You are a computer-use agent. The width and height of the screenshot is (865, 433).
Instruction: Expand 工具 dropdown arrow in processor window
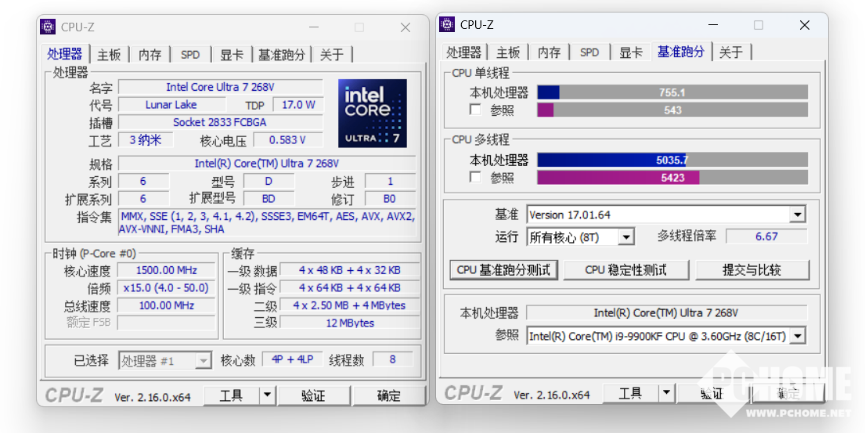point(267,396)
